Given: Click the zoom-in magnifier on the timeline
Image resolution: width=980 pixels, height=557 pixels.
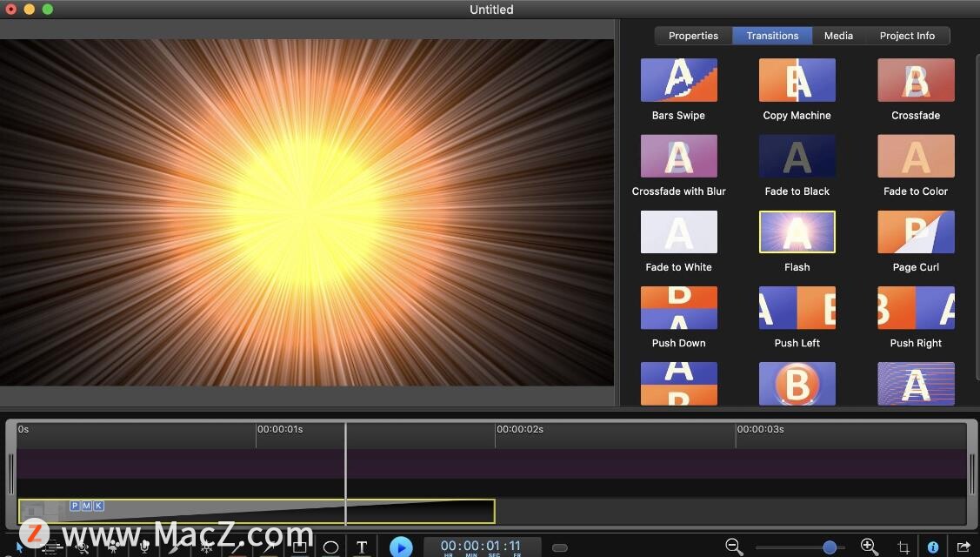Looking at the screenshot, I should point(869,547).
